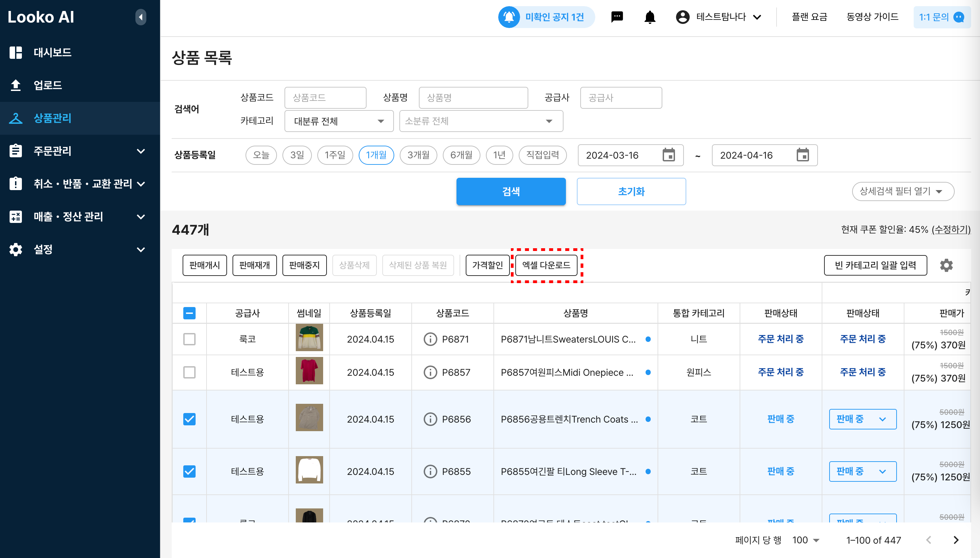
Task: Click the 상품명 search input field
Action: coord(473,98)
